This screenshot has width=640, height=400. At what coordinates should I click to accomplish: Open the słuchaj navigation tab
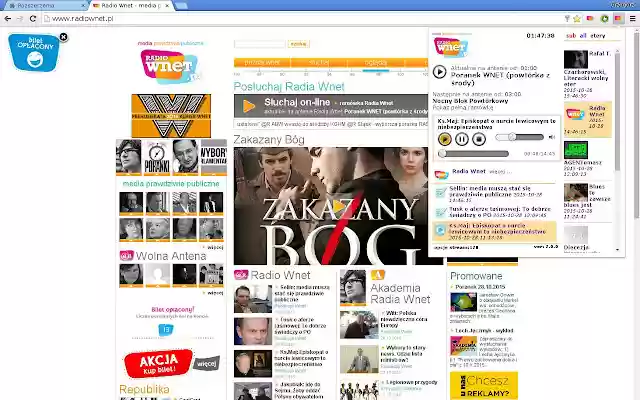319,62
